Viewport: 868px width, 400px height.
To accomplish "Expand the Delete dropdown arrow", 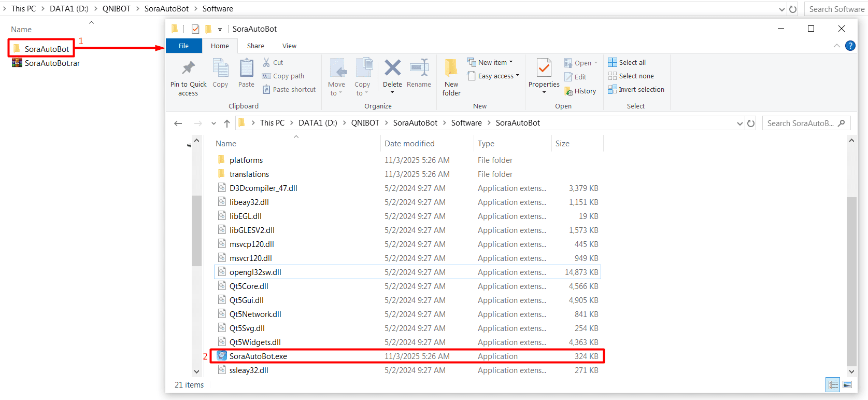I will pyautogui.click(x=392, y=93).
